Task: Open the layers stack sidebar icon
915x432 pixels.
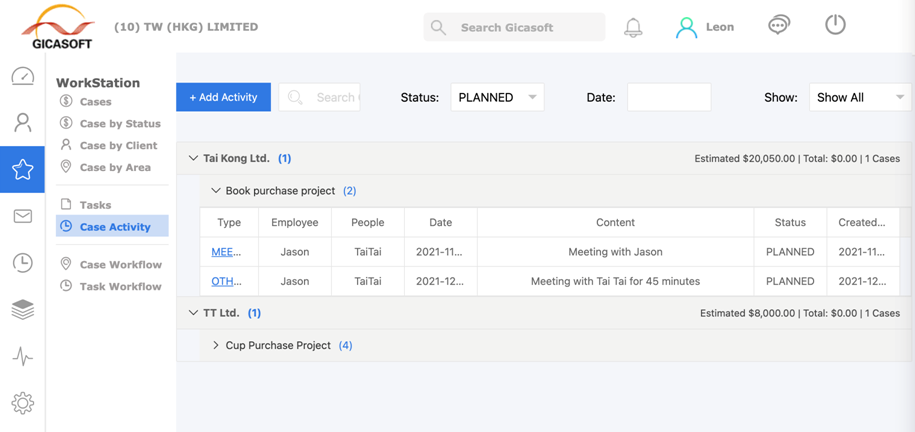Action: [22, 310]
